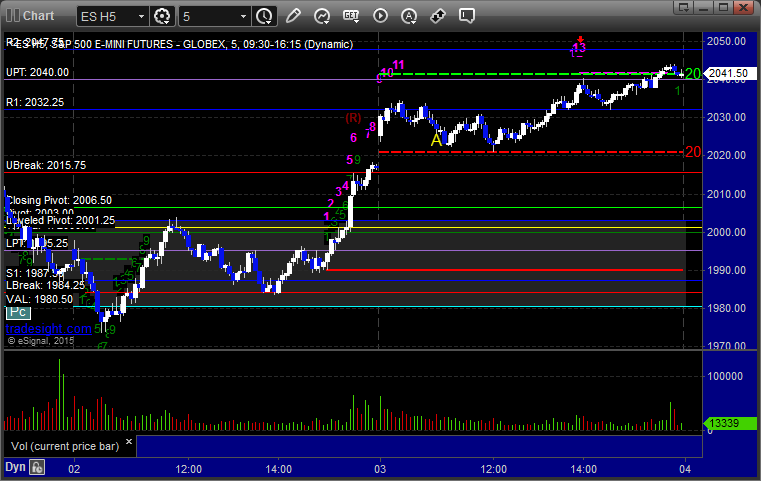This screenshot has height=481, width=761.
Task: Click the Pc marker box
Action: pyautogui.click(x=18, y=312)
